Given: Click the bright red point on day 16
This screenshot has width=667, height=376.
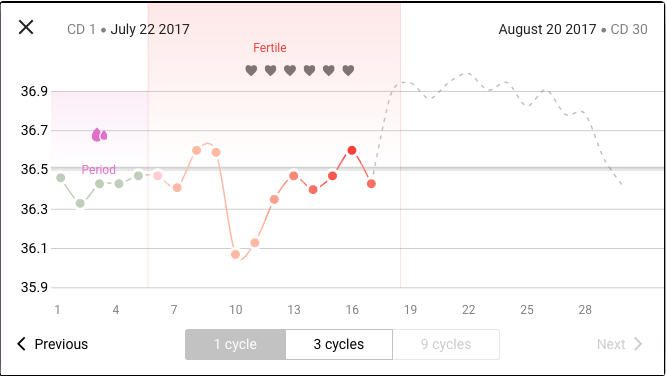Looking at the screenshot, I should 352,150.
